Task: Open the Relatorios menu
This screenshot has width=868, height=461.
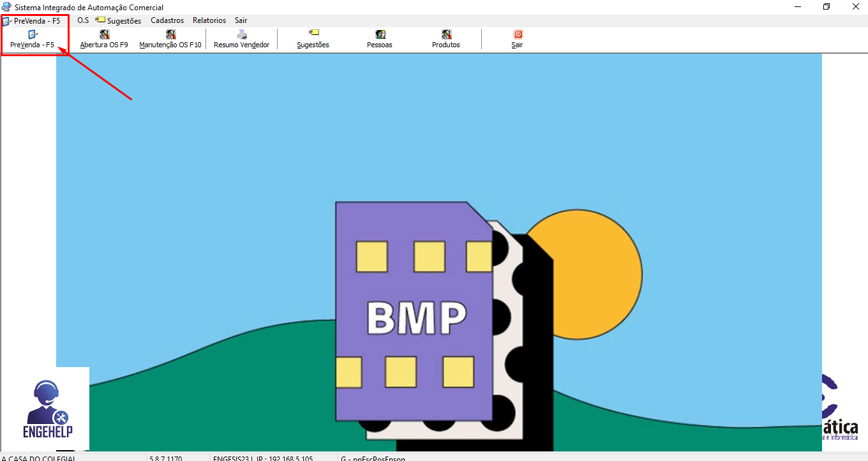Action: coord(209,20)
